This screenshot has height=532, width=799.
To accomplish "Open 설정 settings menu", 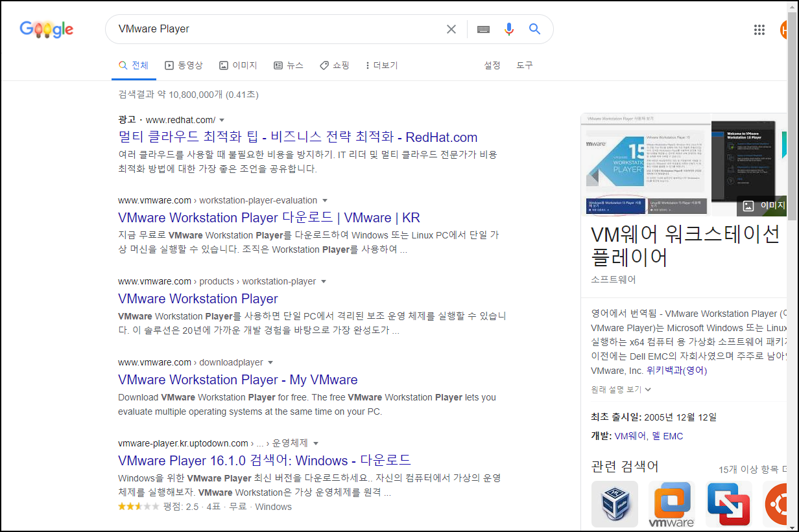I will 492,65.
